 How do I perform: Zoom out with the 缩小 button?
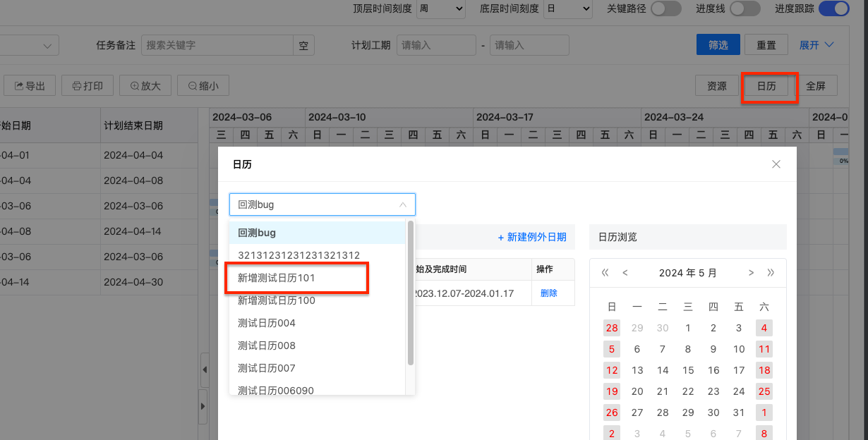click(x=203, y=86)
